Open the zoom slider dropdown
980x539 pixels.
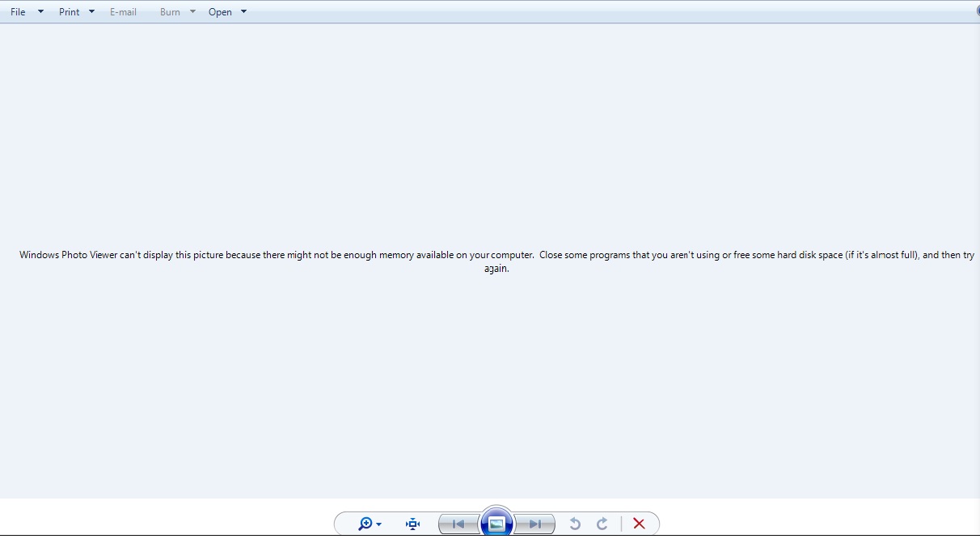378,524
